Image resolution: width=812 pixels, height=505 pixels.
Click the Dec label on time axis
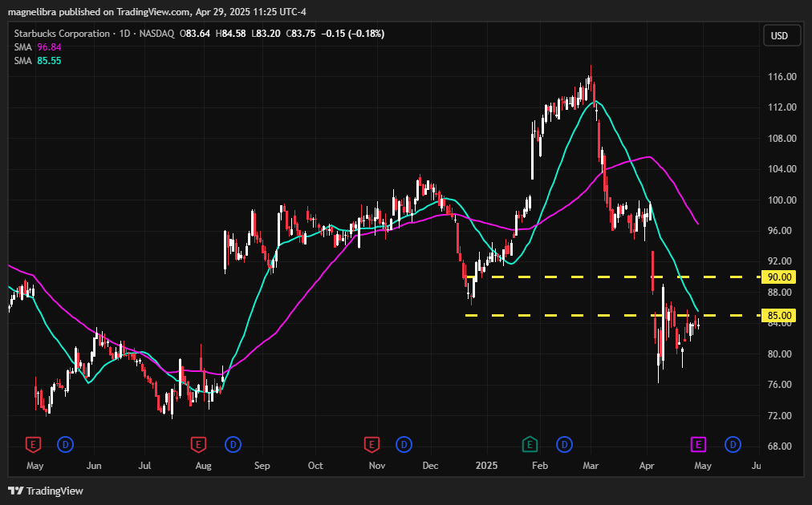(x=430, y=466)
